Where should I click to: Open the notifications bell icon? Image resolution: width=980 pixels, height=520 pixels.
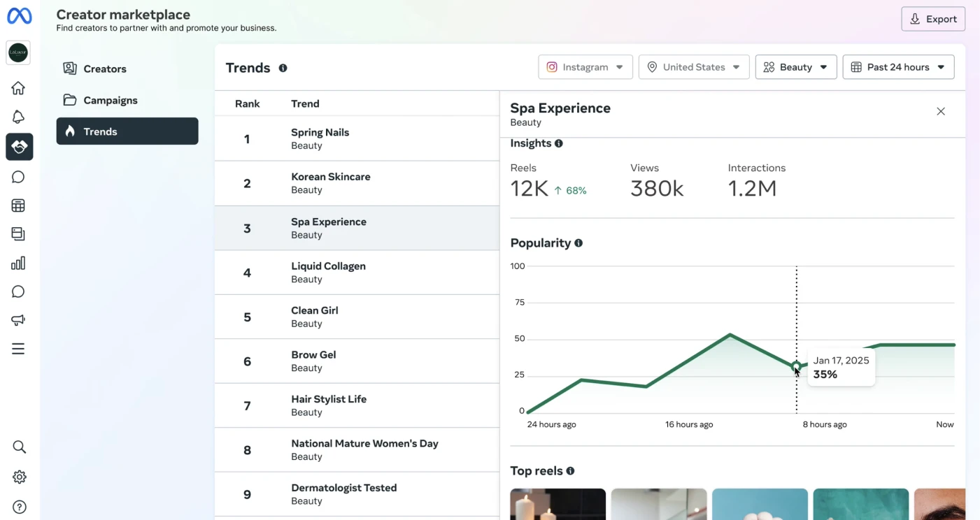click(x=18, y=117)
